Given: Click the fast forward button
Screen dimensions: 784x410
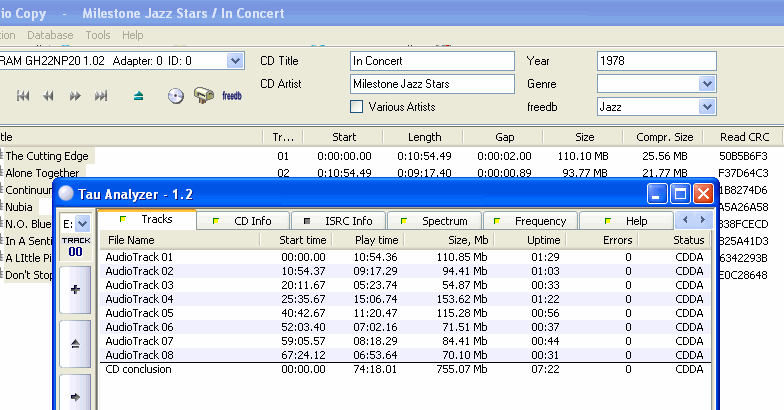Looking at the screenshot, I should pyautogui.click(x=75, y=96).
